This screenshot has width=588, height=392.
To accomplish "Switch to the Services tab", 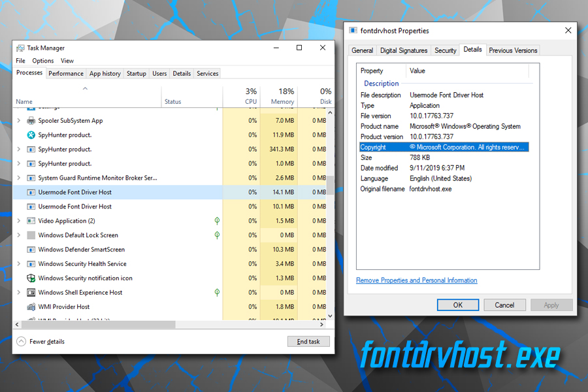I will click(207, 74).
